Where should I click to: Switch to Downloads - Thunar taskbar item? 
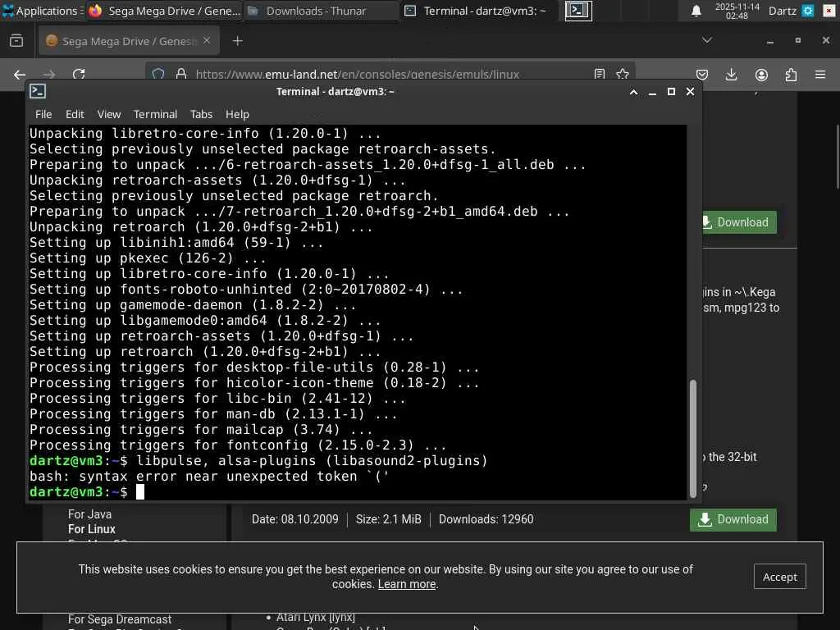tap(322, 11)
